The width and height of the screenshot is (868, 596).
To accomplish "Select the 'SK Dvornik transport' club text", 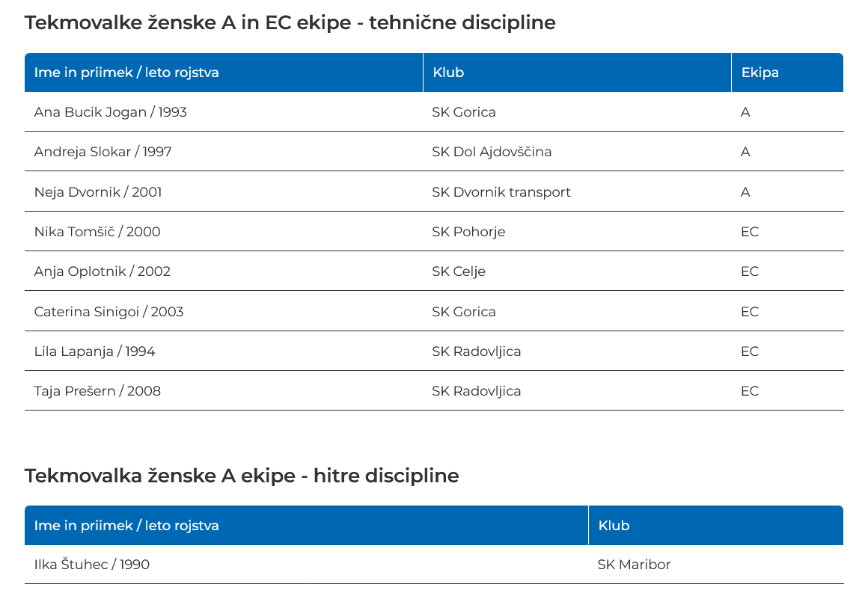I will pos(501,192).
